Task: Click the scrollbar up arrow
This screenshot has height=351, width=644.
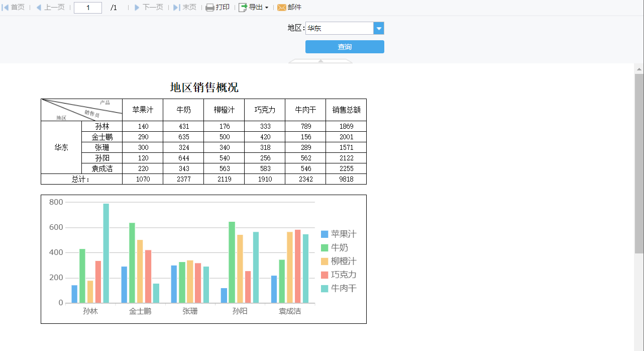Action: [639, 69]
